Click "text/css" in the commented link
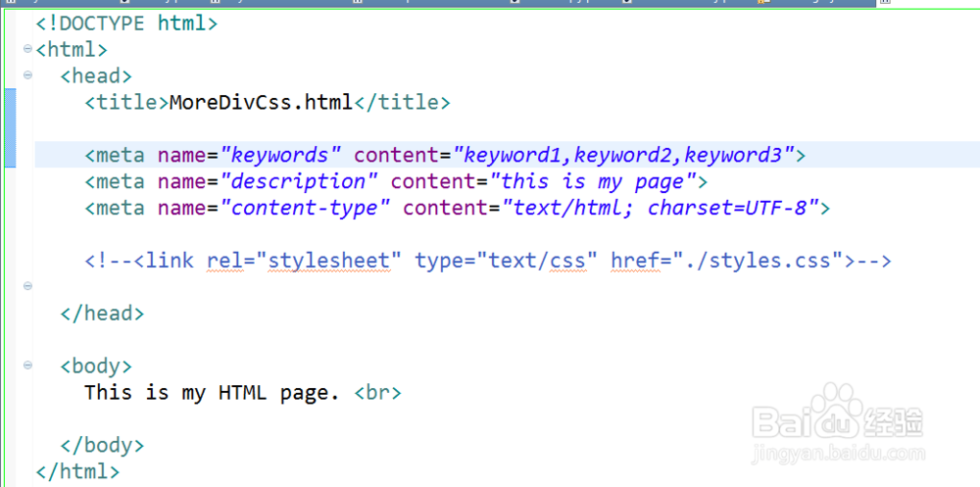This screenshot has width=980, height=487. pos(537,260)
